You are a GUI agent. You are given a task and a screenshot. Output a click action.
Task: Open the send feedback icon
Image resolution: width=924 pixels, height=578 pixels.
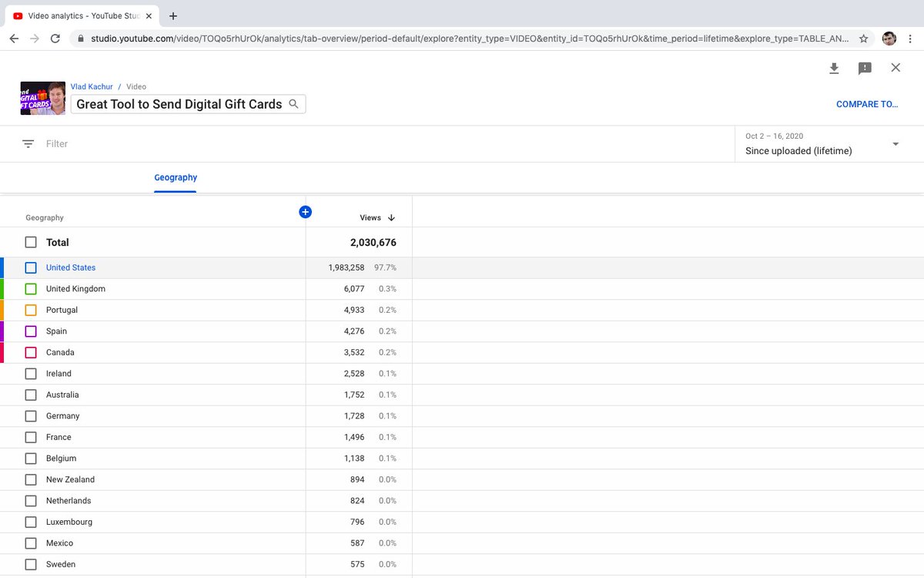tap(865, 69)
